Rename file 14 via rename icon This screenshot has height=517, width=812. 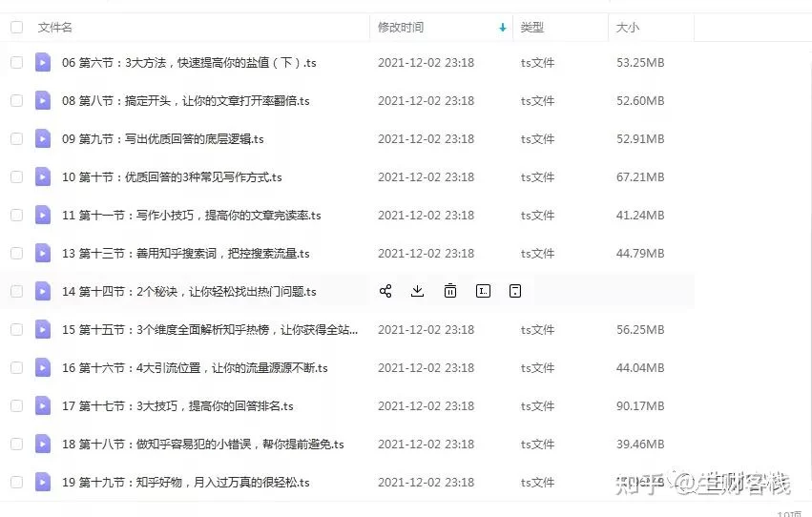tap(483, 291)
